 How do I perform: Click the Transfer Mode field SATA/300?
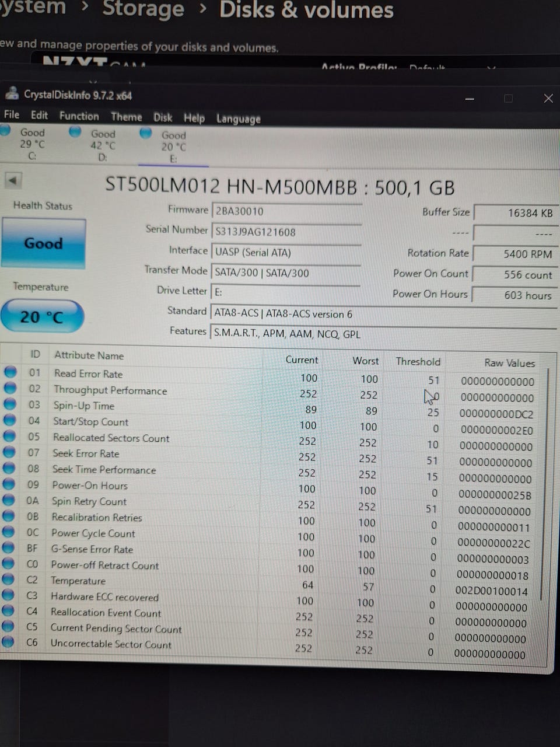point(286,273)
